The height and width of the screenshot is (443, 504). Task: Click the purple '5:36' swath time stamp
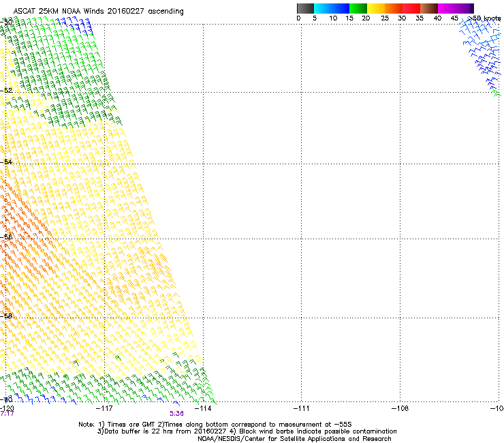[x=177, y=414]
